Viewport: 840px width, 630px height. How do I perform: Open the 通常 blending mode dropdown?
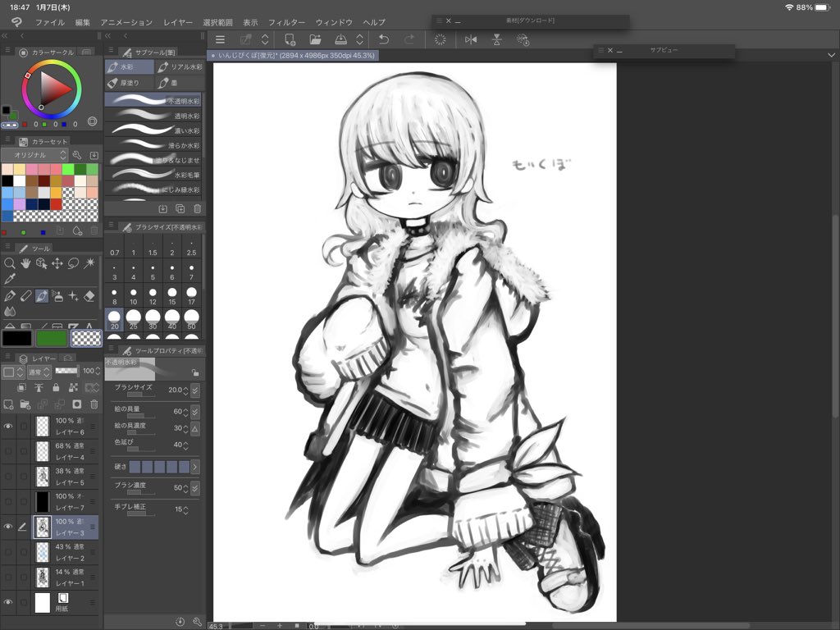click(x=39, y=372)
